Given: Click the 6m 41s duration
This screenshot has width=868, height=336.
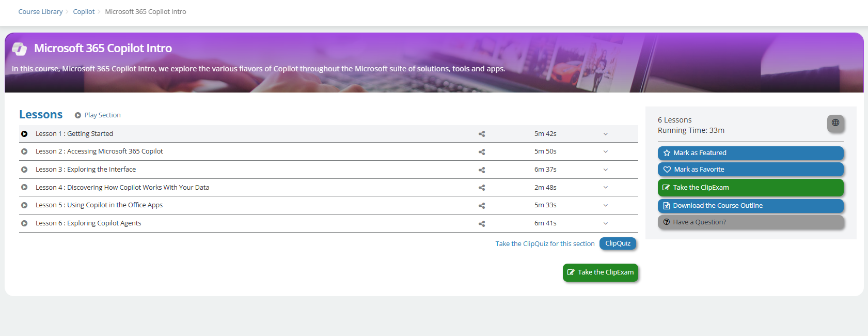Looking at the screenshot, I should (x=545, y=223).
